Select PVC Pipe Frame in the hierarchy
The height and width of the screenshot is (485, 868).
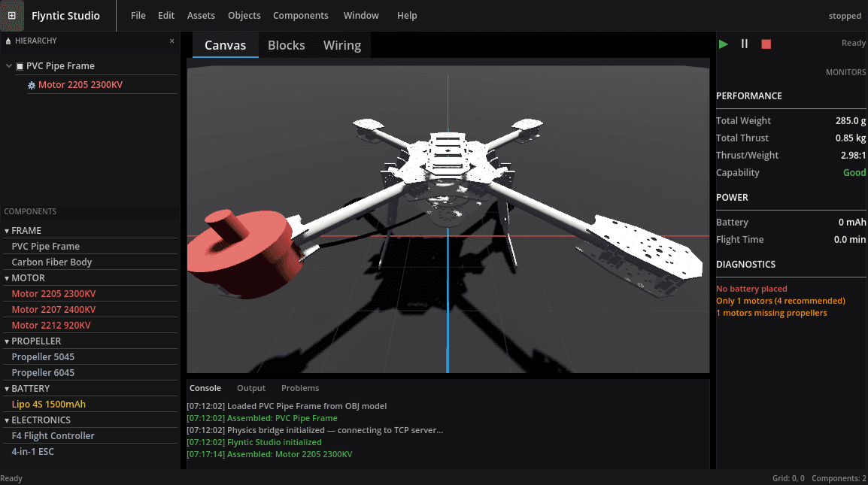click(60, 66)
